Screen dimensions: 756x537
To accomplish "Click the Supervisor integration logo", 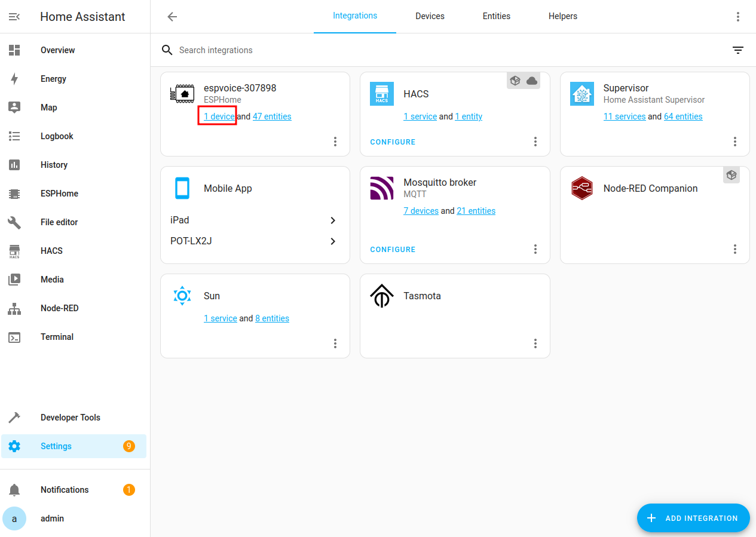I will (x=581, y=94).
